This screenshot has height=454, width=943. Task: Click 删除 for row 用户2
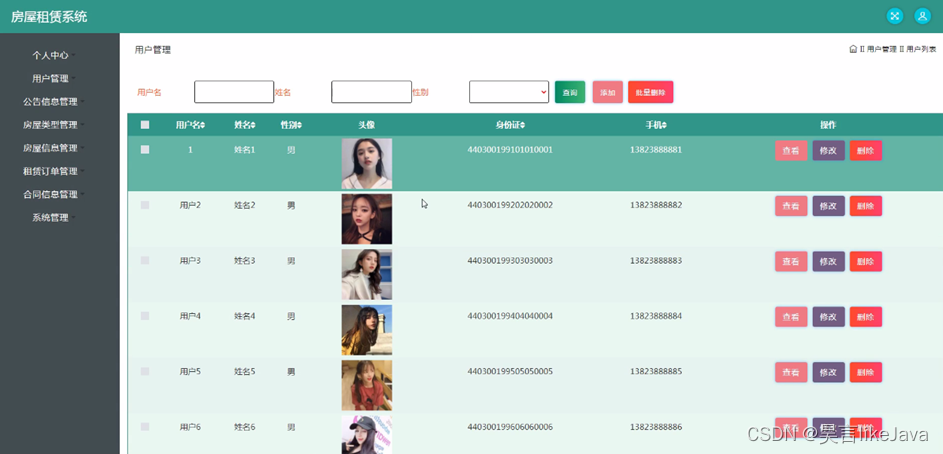click(x=865, y=206)
